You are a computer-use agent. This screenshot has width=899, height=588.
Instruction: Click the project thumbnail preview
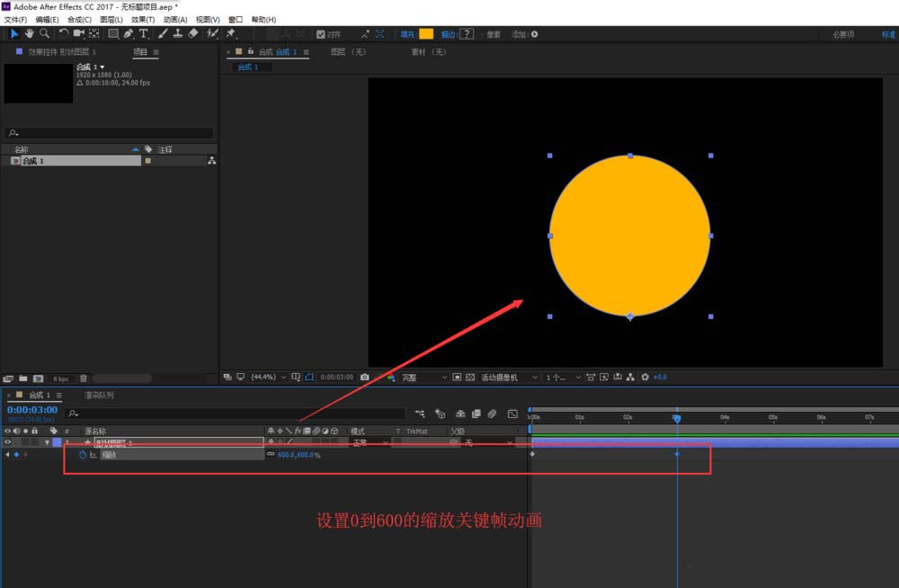39,84
